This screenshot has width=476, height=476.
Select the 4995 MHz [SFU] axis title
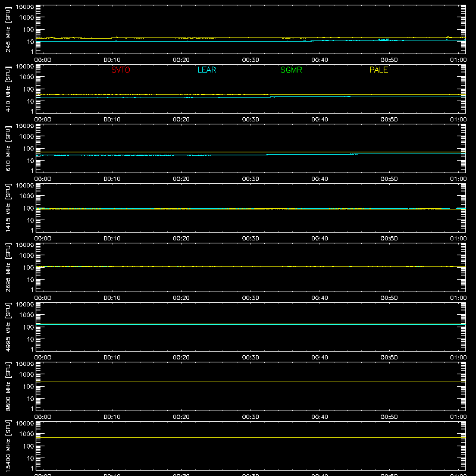(8, 327)
